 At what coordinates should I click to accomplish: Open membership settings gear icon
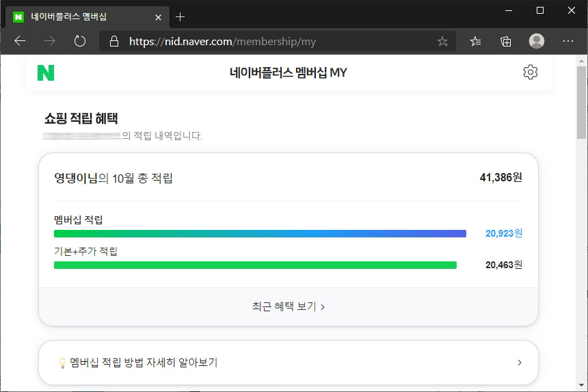531,72
